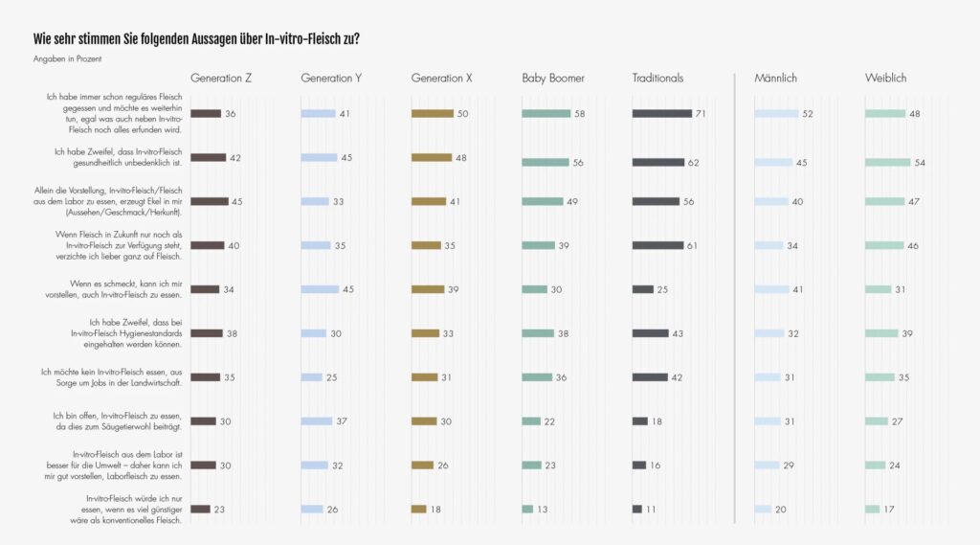
Task: Click the chart title about In-vitro-Fleisch
Action: pyautogui.click(x=196, y=39)
